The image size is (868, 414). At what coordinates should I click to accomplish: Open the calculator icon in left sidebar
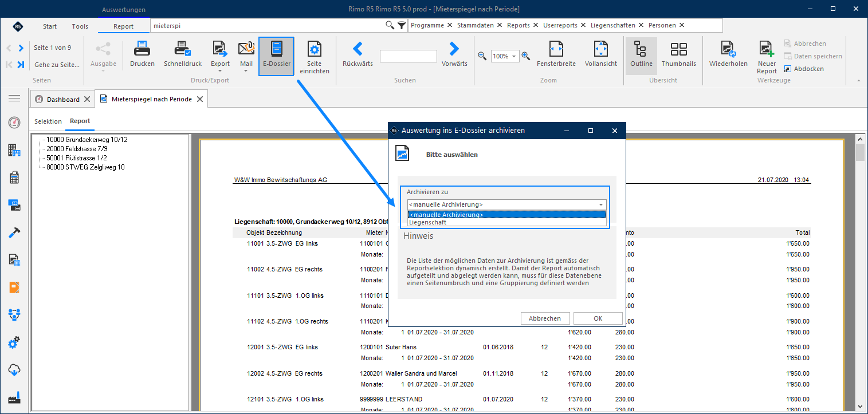coord(14,178)
